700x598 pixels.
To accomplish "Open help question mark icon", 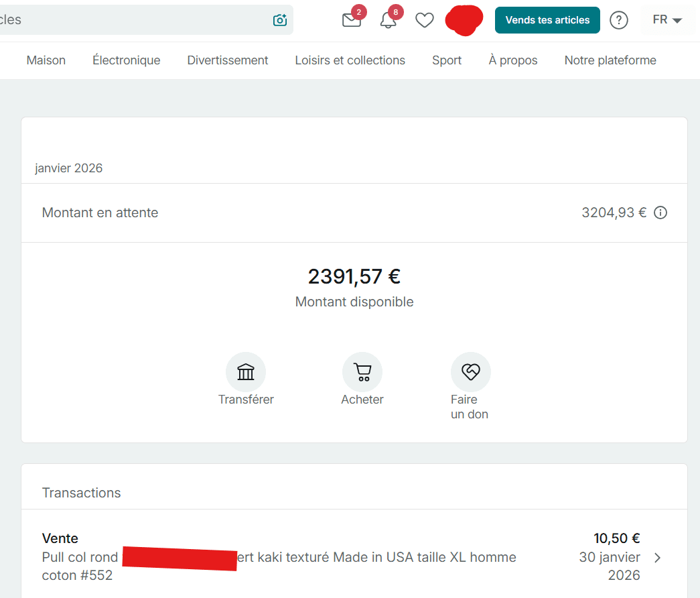I will 619,20.
